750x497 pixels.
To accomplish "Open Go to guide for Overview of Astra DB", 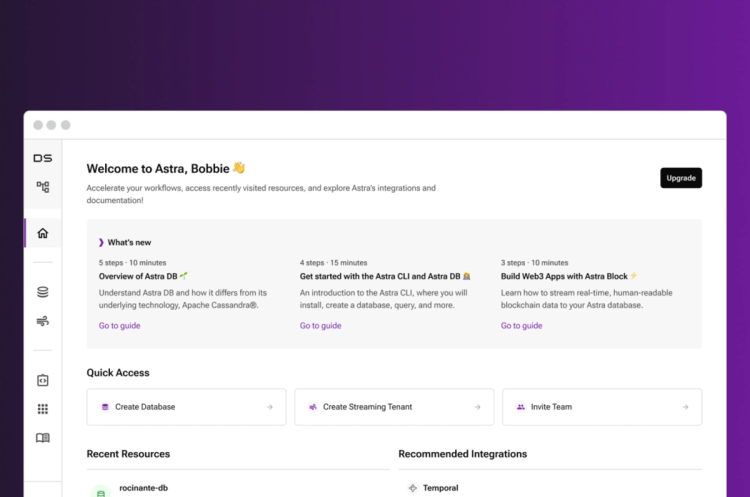I will pyautogui.click(x=120, y=326).
